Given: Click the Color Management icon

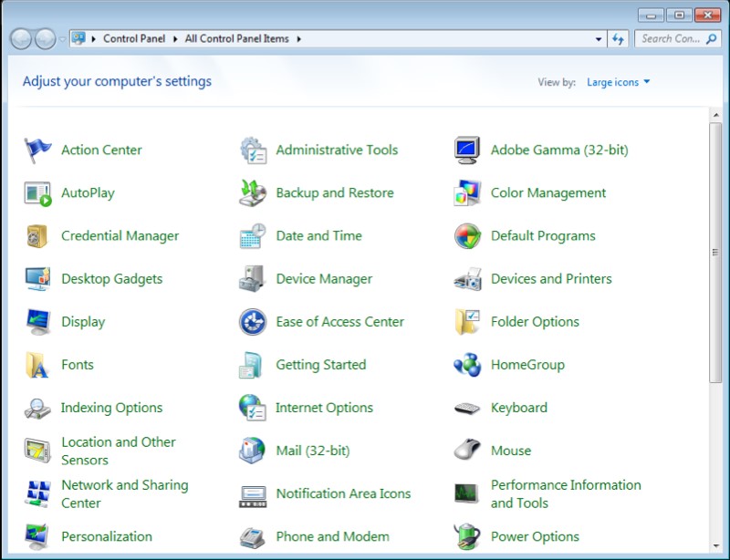Looking at the screenshot, I should (467, 193).
